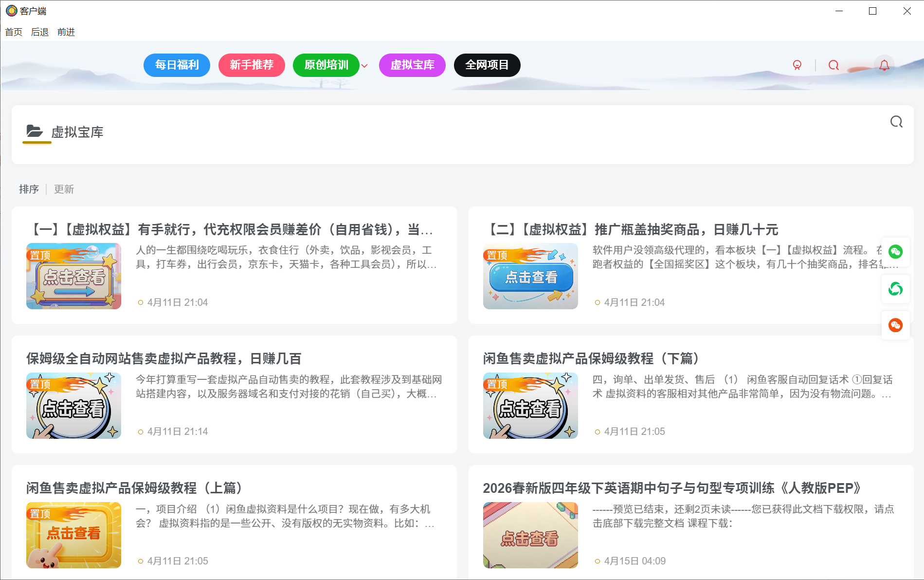This screenshot has height=580, width=924.
Task: Click the orange WeChat floating icon
Action: pyautogui.click(x=895, y=325)
